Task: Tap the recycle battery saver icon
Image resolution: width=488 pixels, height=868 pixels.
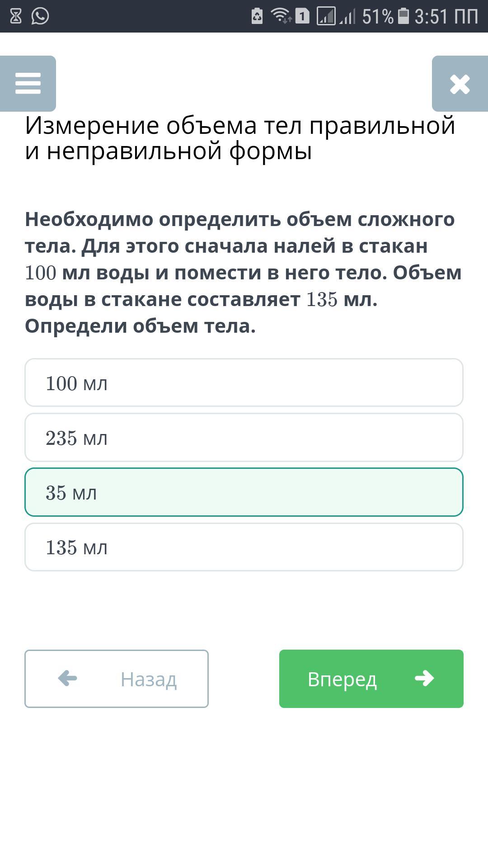Action: pyautogui.click(x=257, y=16)
